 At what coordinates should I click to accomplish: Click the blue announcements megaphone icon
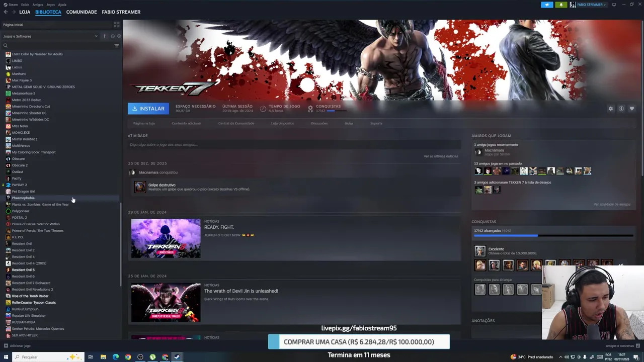point(547,5)
